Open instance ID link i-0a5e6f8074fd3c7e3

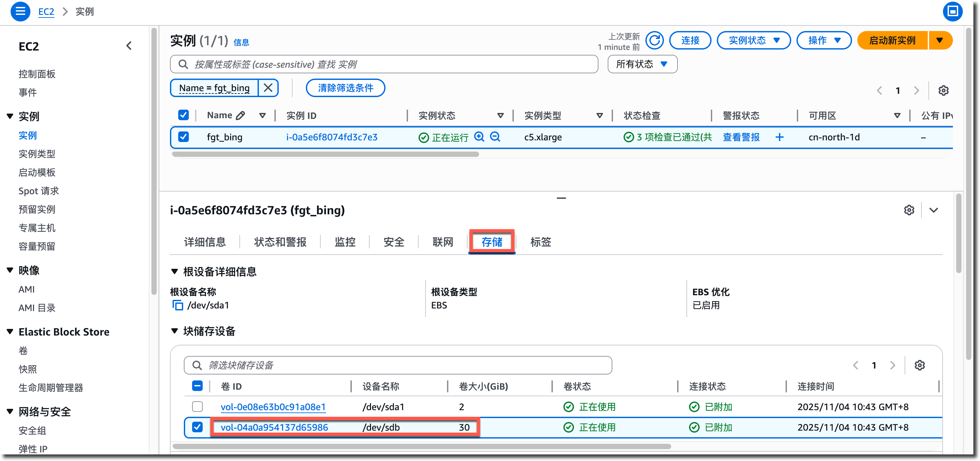click(x=332, y=137)
